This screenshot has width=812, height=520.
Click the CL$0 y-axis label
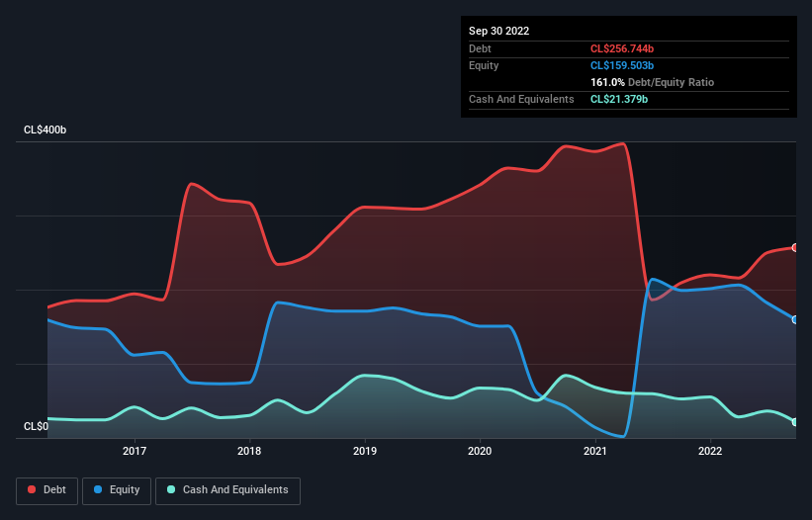[36, 426]
